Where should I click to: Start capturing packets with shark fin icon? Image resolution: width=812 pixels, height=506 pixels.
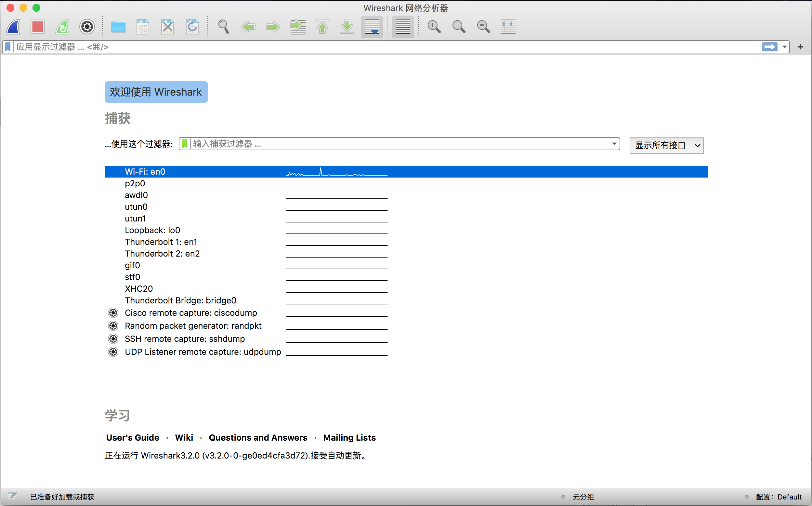pyautogui.click(x=13, y=27)
